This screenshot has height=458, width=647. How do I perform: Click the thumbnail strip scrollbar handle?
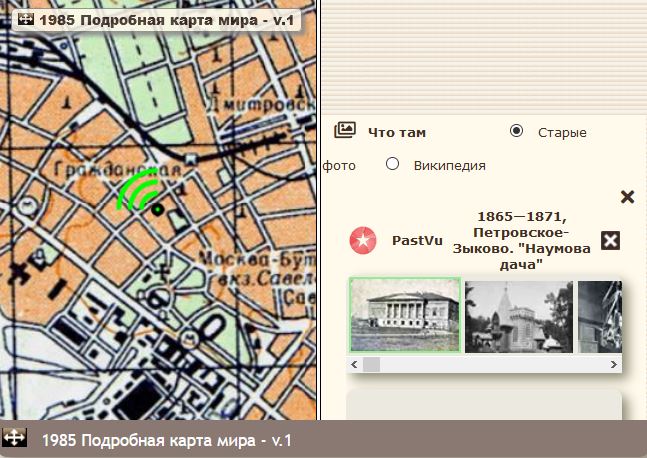[x=371, y=365]
